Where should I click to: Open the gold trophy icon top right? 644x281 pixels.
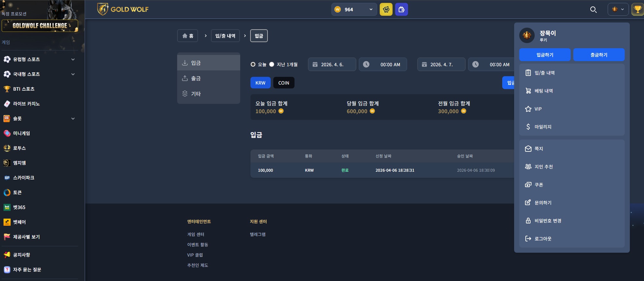click(638, 9)
